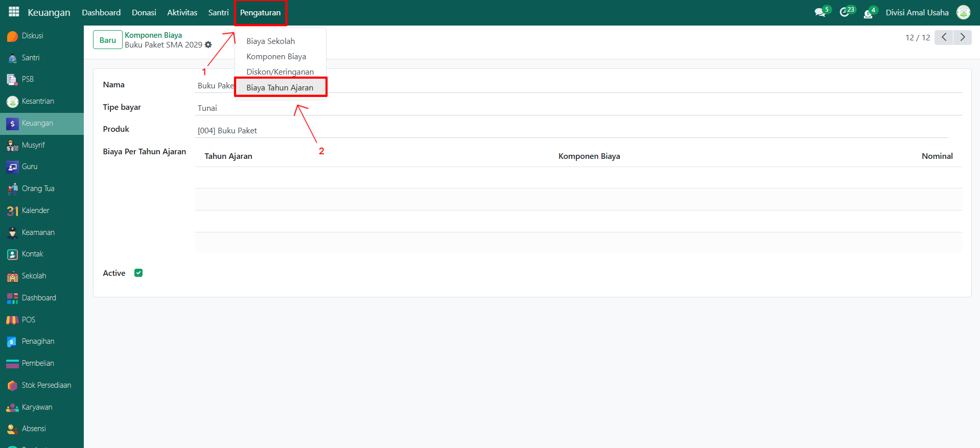
Task: Open the PSB module icon
Action: pos(13,80)
